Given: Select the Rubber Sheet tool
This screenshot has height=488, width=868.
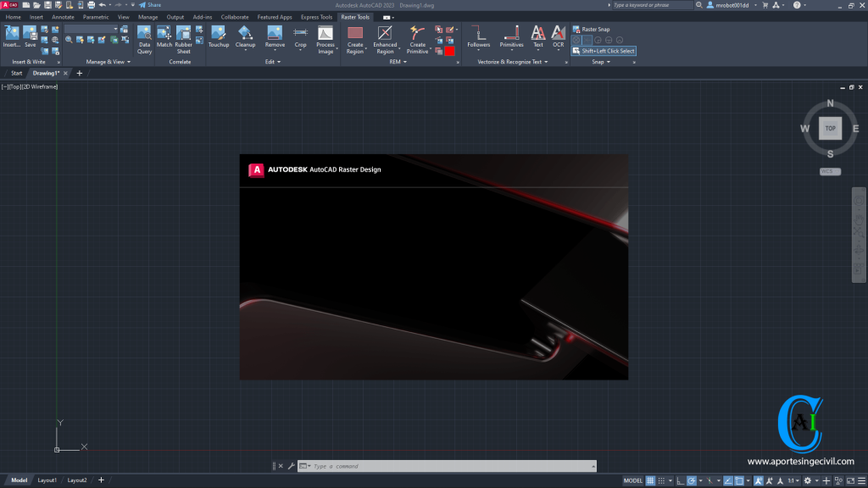Looking at the screenshot, I should [183, 40].
